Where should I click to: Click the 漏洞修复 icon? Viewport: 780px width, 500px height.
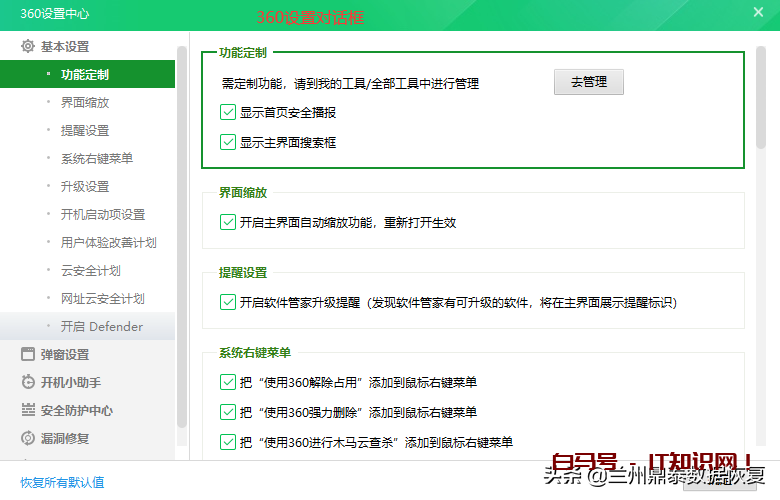tap(28, 438)
